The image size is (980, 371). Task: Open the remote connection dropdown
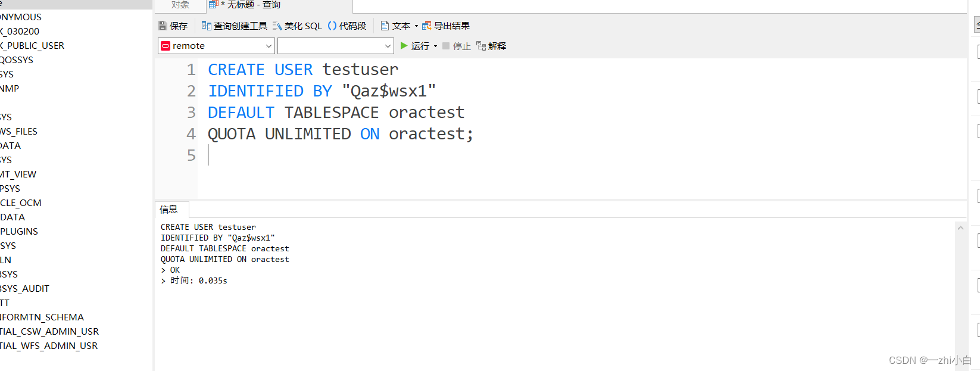pos(269,45)
